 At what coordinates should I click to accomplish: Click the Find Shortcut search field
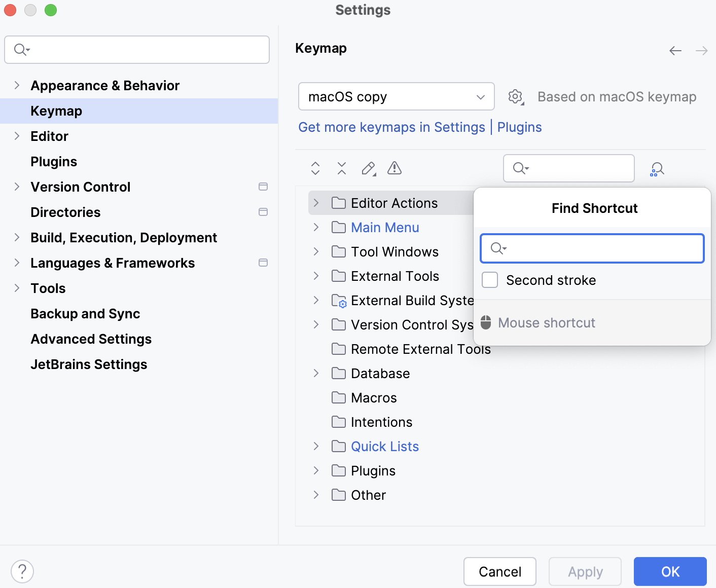pyautogui.click(x=592, y=248)
